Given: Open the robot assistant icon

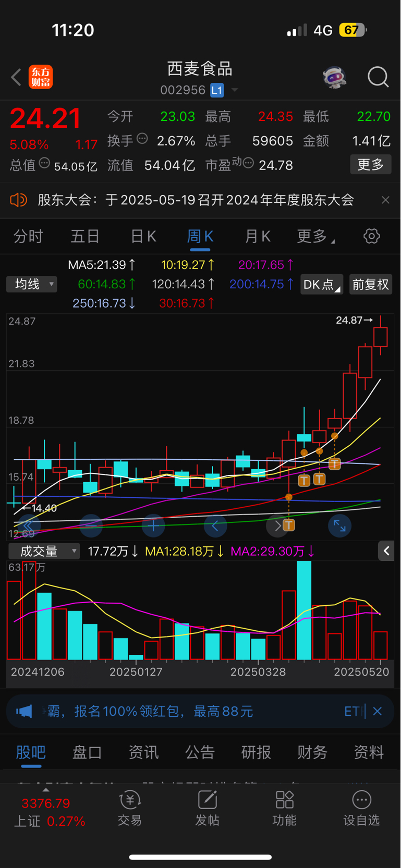Looking at the screenshot, I should point(334,77).
